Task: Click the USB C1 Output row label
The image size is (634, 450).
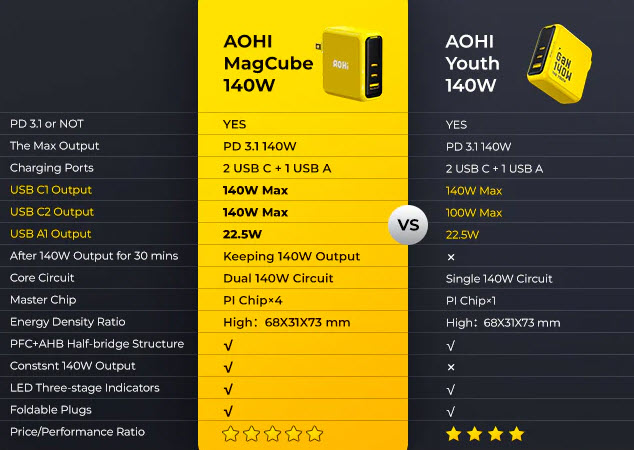Action: 51,190
